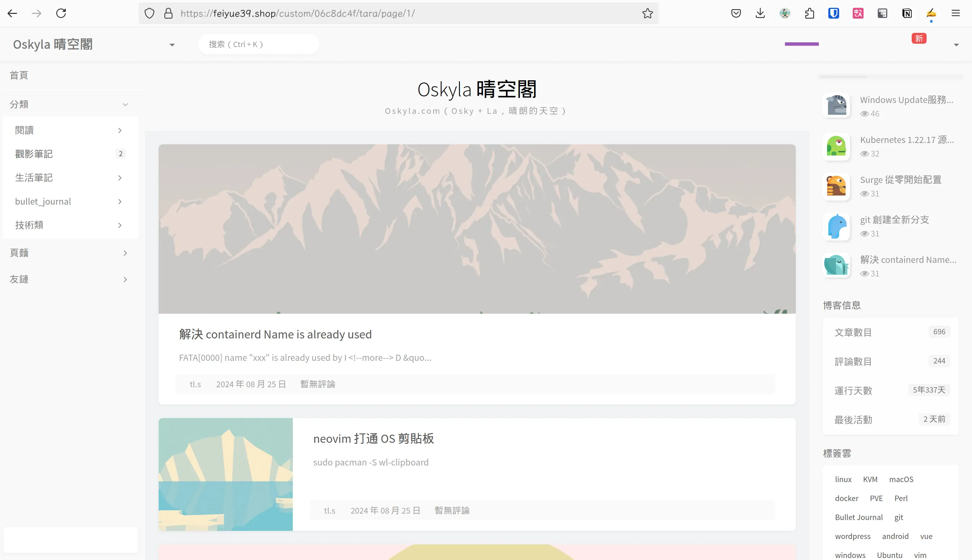Open the neovim 打通 OS 剪貼板 article
Screen dimensions: 972x560
click(x=373, y=438)
